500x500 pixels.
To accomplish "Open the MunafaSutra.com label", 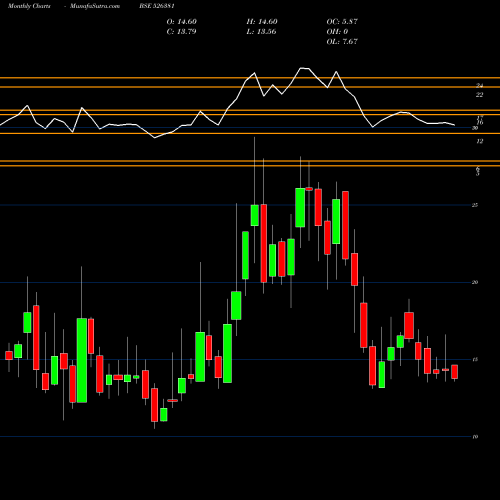I will click(x=95, y=6).
